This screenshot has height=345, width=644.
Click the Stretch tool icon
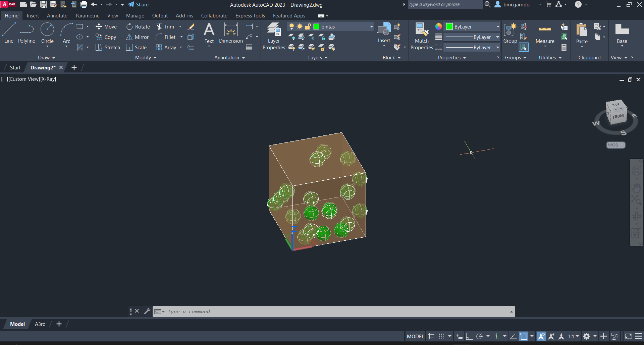coord(99,48)
